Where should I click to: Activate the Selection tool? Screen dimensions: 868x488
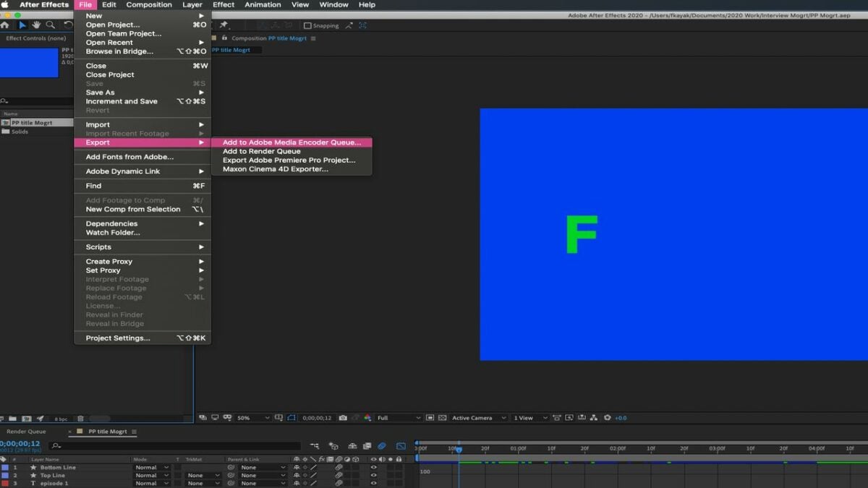pos(21,24)
